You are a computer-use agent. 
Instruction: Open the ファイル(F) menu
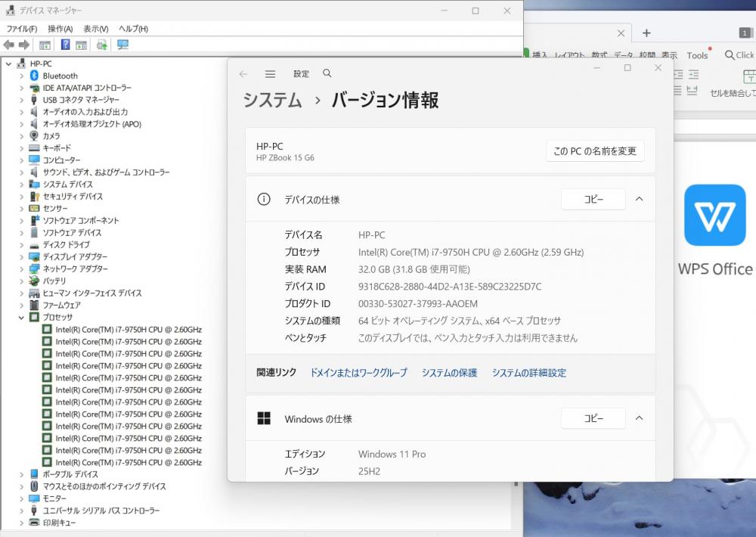pos(22,29)
